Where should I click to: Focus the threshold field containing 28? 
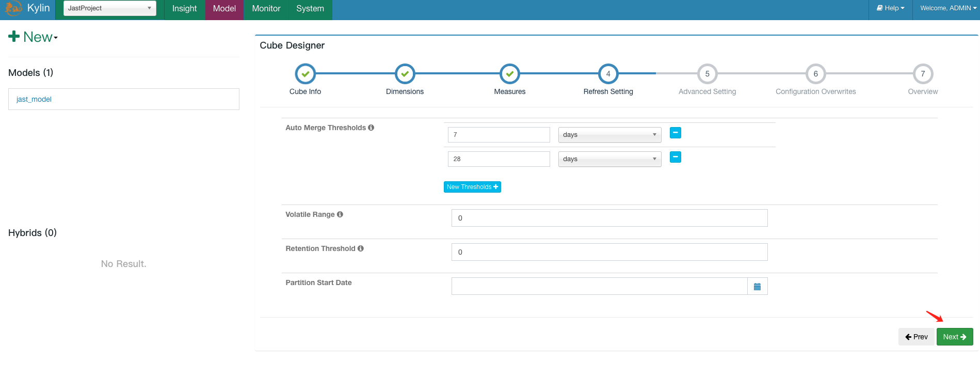(x=499, y=159)
